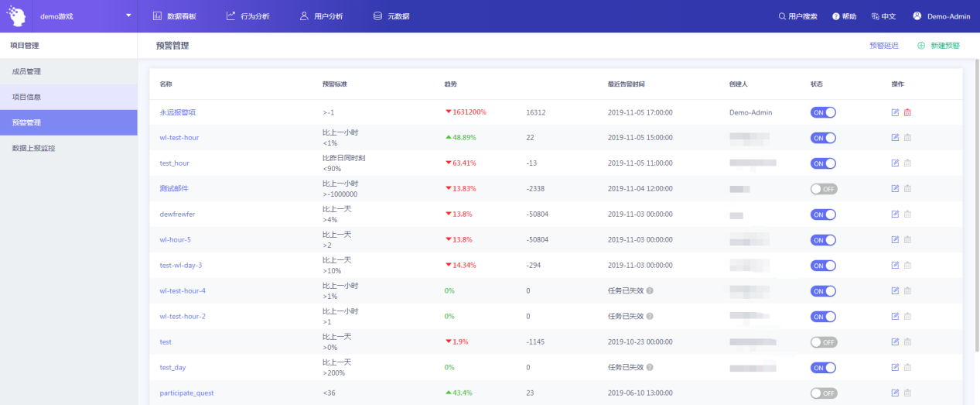Click edit icon for wl-test-hour row

895,138
